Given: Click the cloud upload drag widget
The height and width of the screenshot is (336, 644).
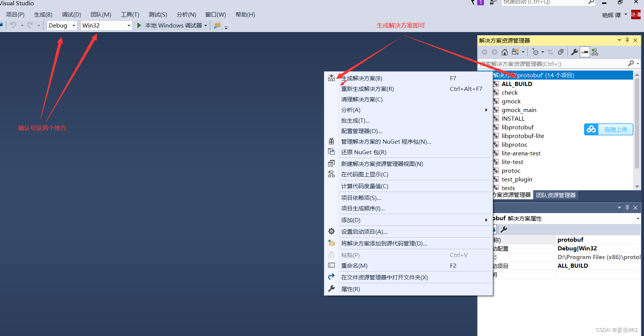Looking at the screenshot, I should (609, 129).
